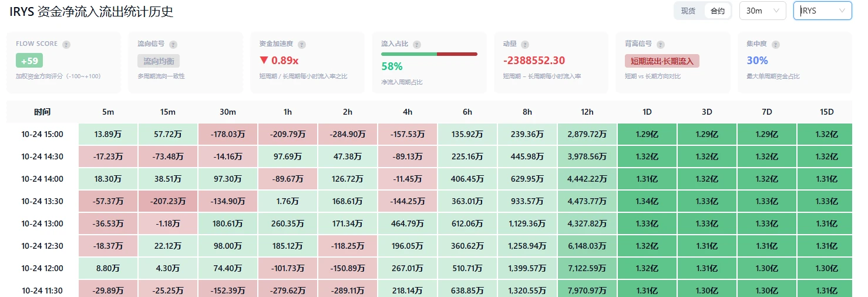Show help for 动量
Screen dimensions: 868x297
pos(525,44)
